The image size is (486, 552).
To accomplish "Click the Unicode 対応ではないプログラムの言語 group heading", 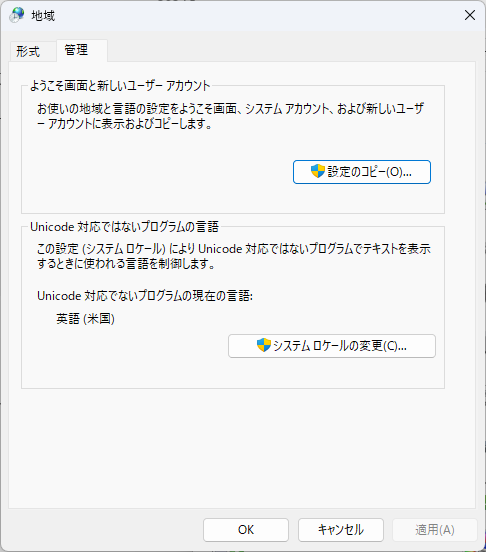I will point(125,227).
